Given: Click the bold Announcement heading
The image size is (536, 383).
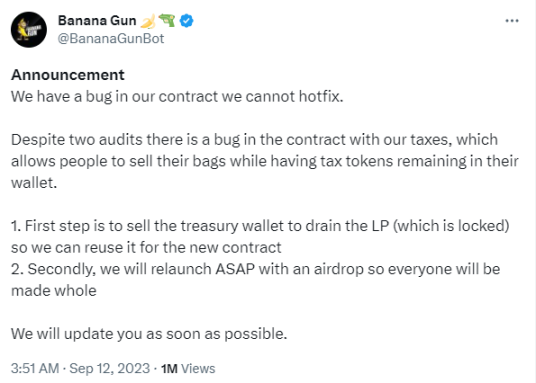Looking at the screenshot, I should 68,75.
